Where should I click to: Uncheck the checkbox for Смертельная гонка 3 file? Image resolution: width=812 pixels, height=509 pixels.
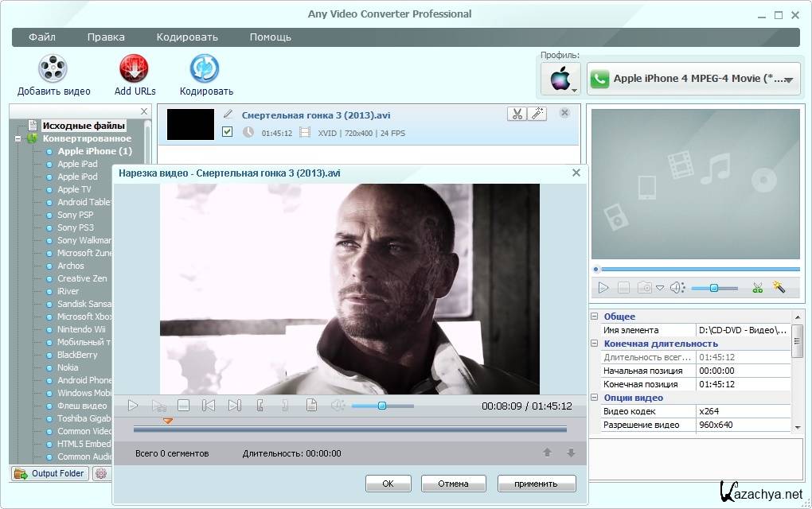click(228, 132)
